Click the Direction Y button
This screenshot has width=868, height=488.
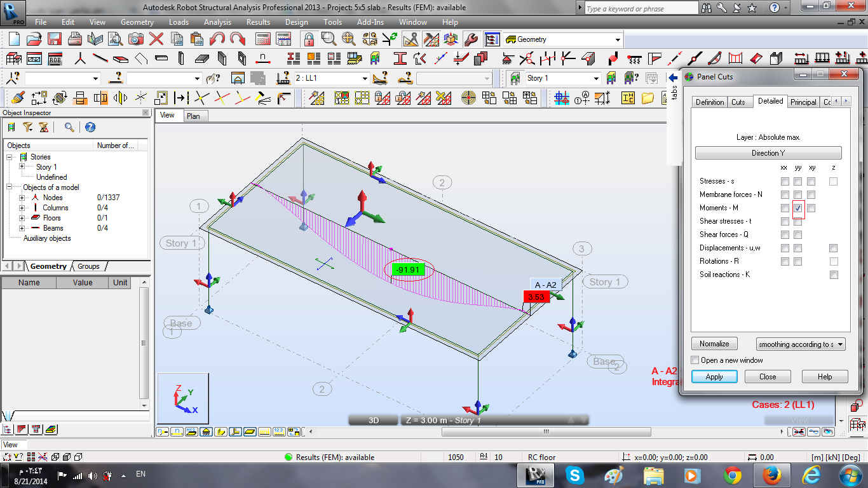(768, 153)
